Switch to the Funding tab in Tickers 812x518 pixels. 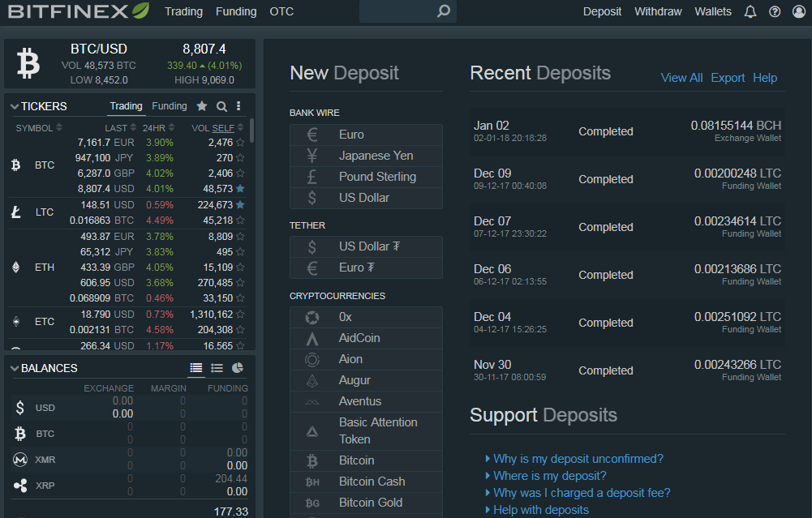(170, 106)
